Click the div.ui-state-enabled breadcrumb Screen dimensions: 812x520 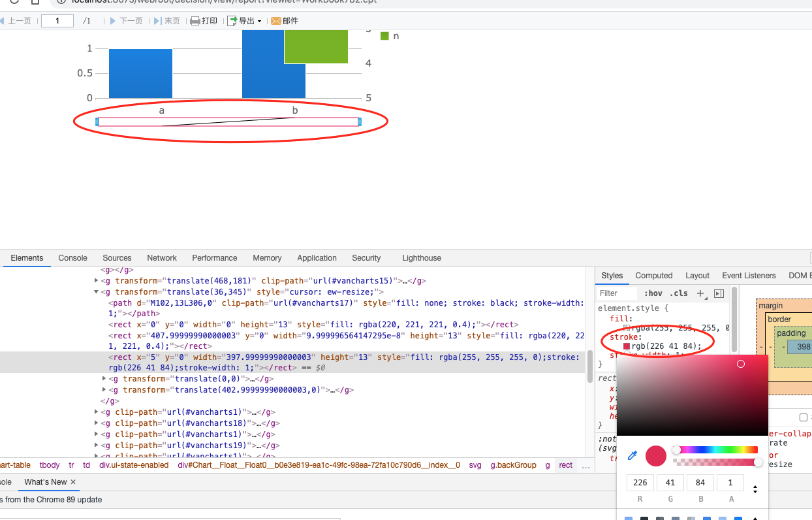(x=134, y=465)
